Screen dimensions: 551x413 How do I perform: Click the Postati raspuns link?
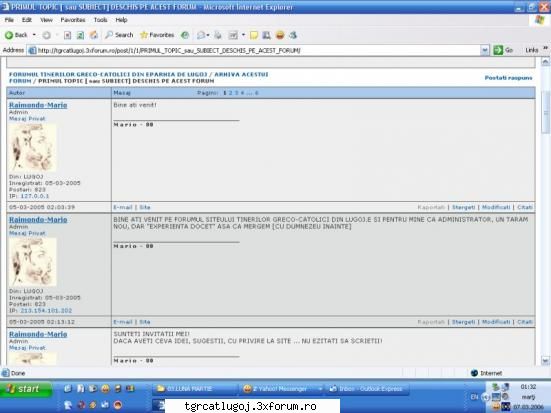tap(508, 78)
